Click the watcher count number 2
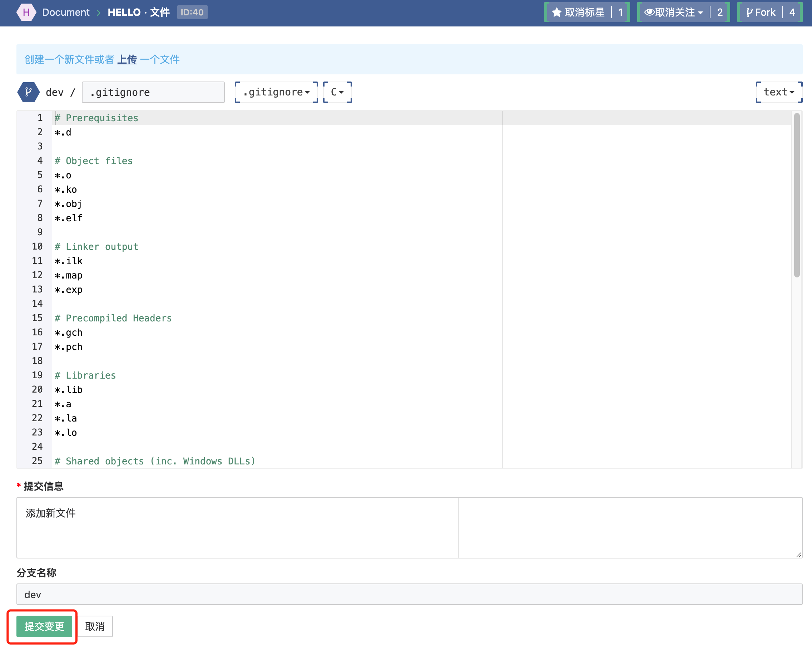Screen dimensions: 812x665 tap(720, 13)
